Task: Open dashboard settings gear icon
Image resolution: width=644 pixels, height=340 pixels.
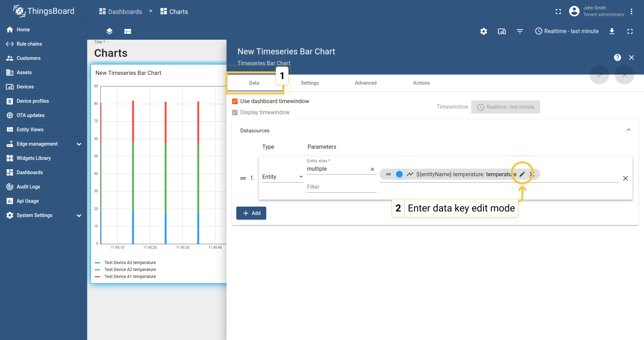Action: (483, 31)
